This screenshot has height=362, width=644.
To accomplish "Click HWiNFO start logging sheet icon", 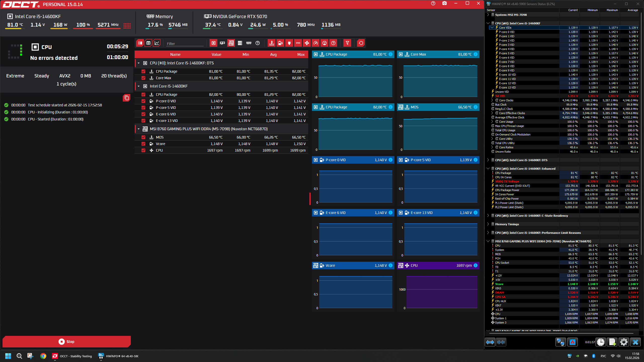I will click(x=612, y=342).
